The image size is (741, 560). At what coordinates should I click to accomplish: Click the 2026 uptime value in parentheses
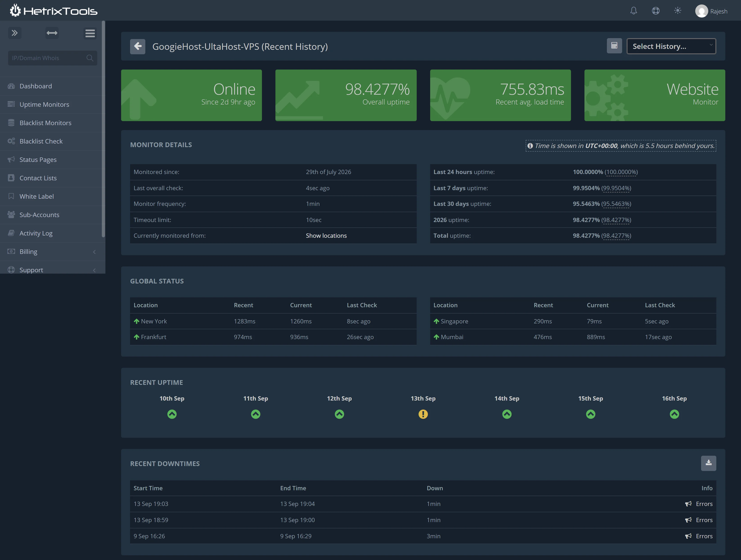[x=616, y=220]
